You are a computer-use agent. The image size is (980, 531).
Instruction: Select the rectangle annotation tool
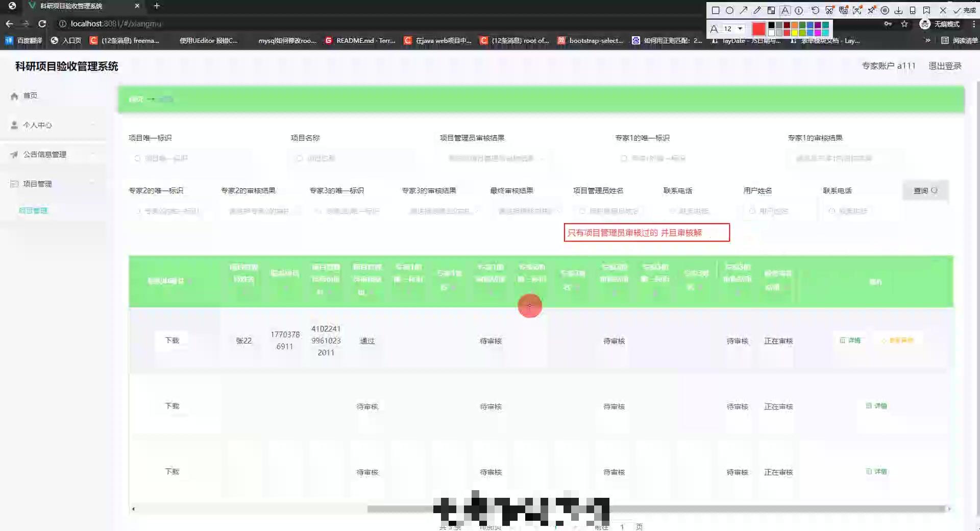pyautogui.click(x=717, y=10)
